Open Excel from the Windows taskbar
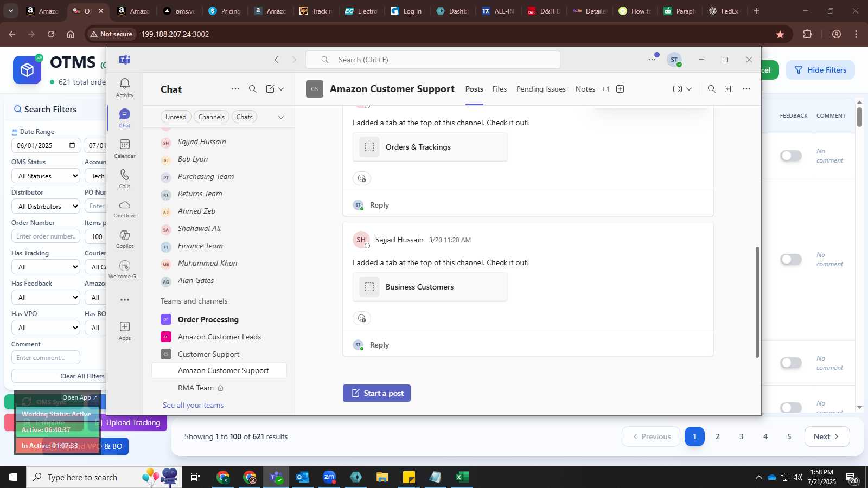 point(462,477)
